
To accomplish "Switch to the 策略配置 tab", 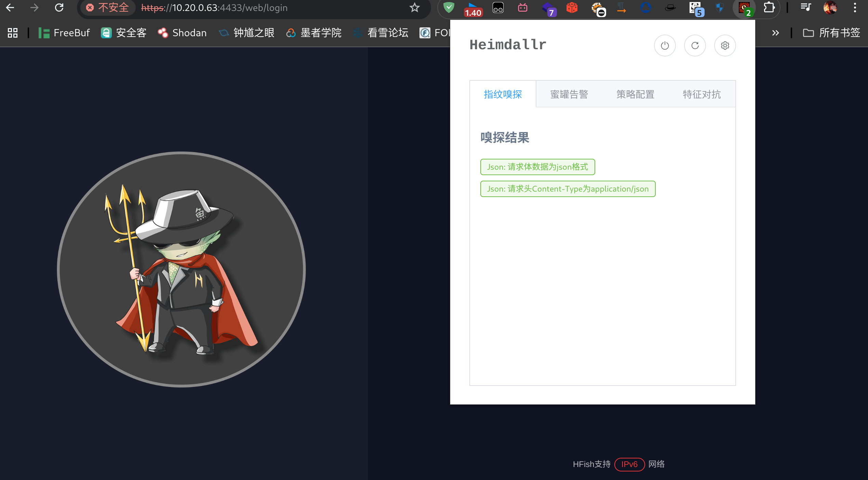I will click(x=635, y=94).
